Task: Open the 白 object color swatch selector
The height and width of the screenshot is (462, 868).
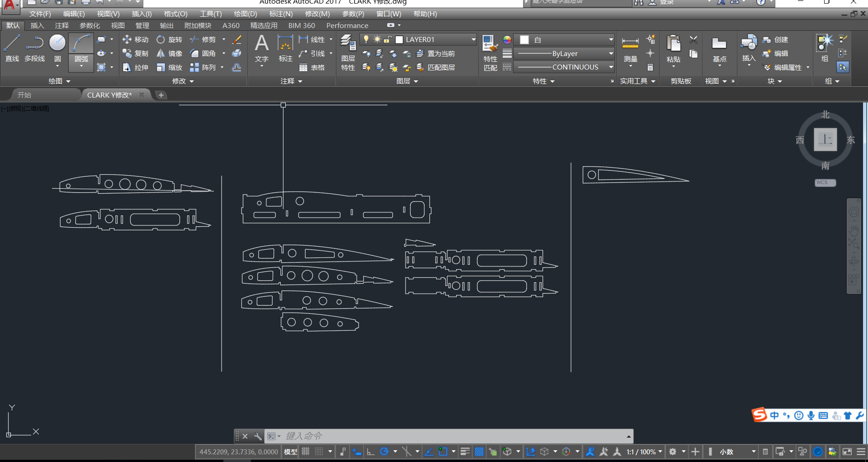Action: tap(566, 40)
